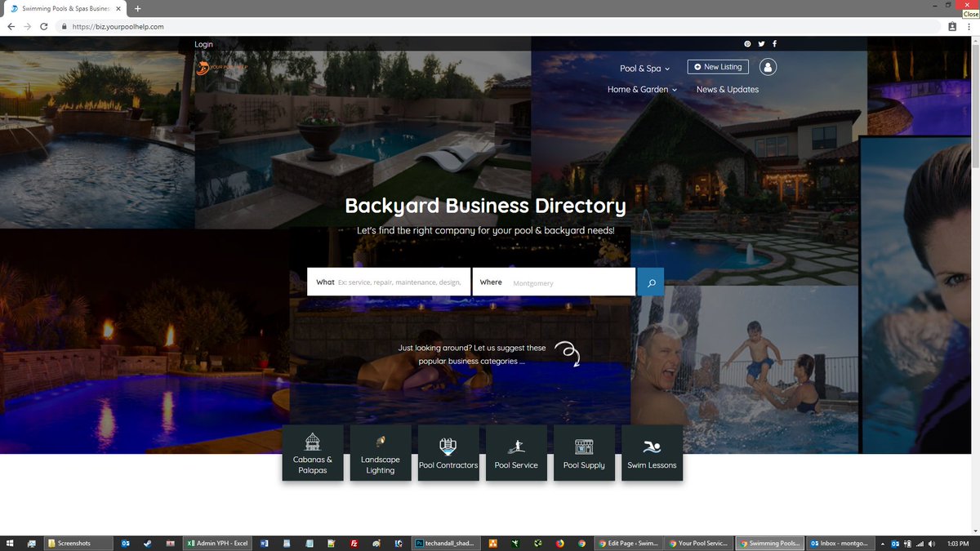
Task: Select the Pool Contractors category icon
Action: click(x=448, y=452)
